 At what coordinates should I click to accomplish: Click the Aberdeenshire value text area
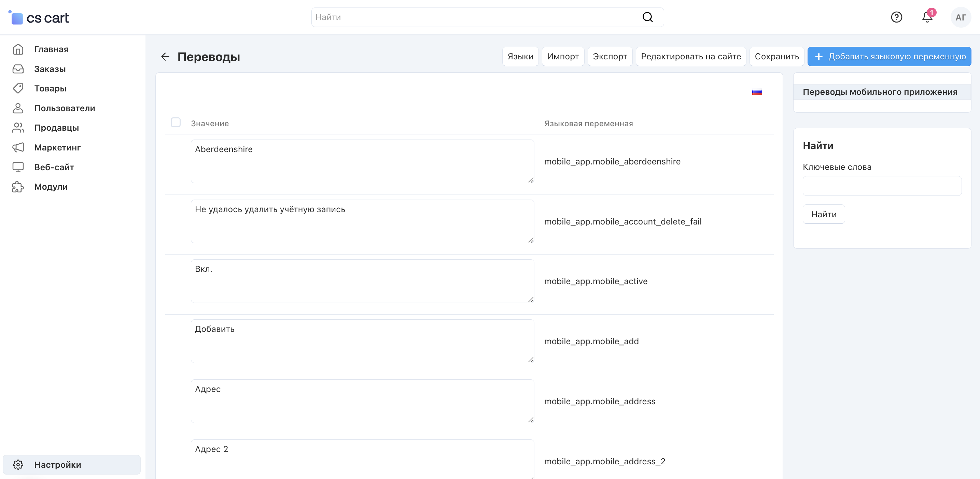tap(362, 161)
